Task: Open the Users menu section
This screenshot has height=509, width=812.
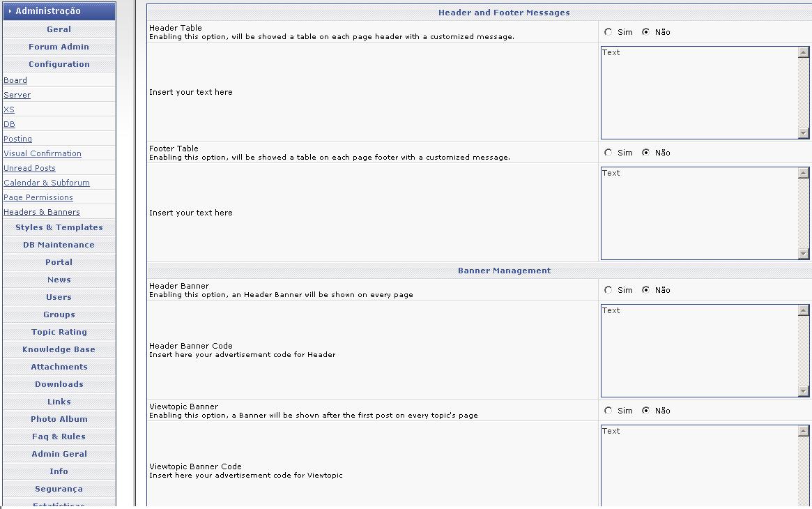Action: pos(59,297)
